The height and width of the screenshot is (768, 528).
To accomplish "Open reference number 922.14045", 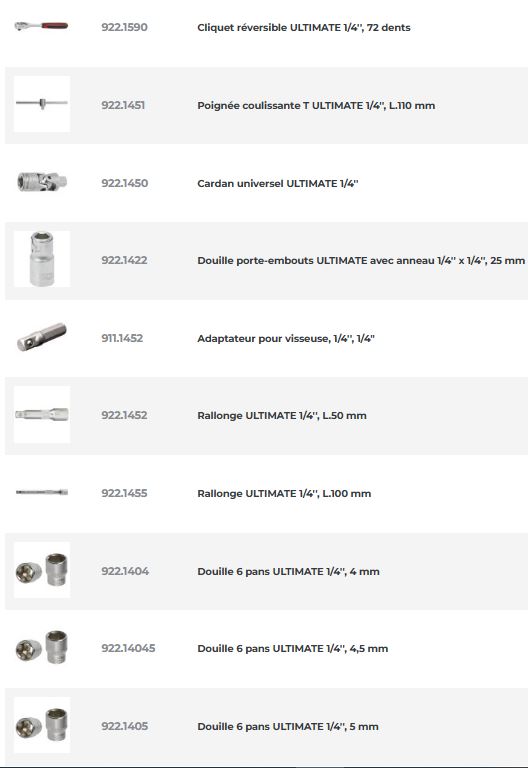I will pos(128,648).
